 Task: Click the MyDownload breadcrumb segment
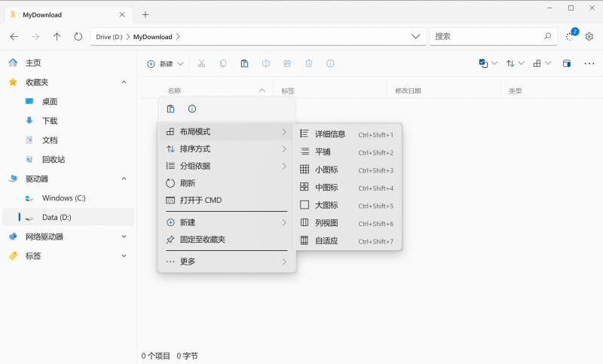153,37
